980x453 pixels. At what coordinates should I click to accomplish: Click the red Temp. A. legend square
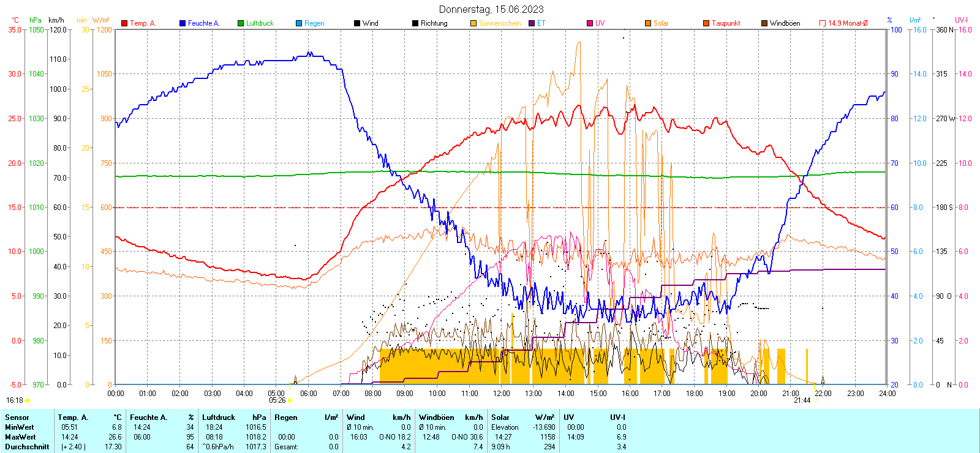pyautogui.click(x=124, y=23)
